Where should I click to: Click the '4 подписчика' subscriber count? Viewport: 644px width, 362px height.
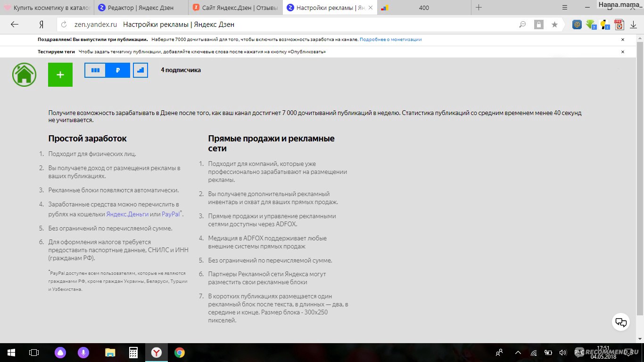[181, 70]
